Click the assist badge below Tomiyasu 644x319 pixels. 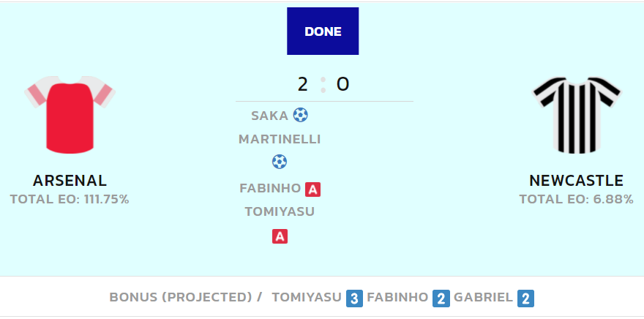(x=280, y=236)
